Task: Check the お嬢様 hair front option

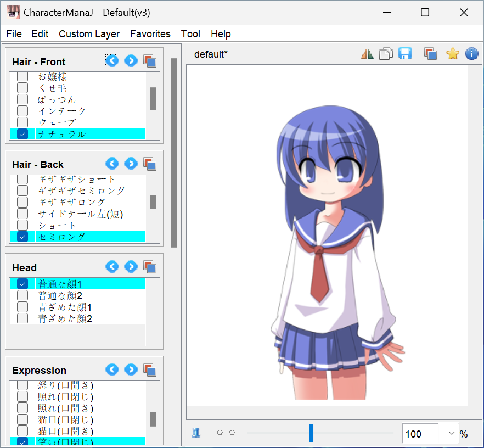Action: point(22,76)
